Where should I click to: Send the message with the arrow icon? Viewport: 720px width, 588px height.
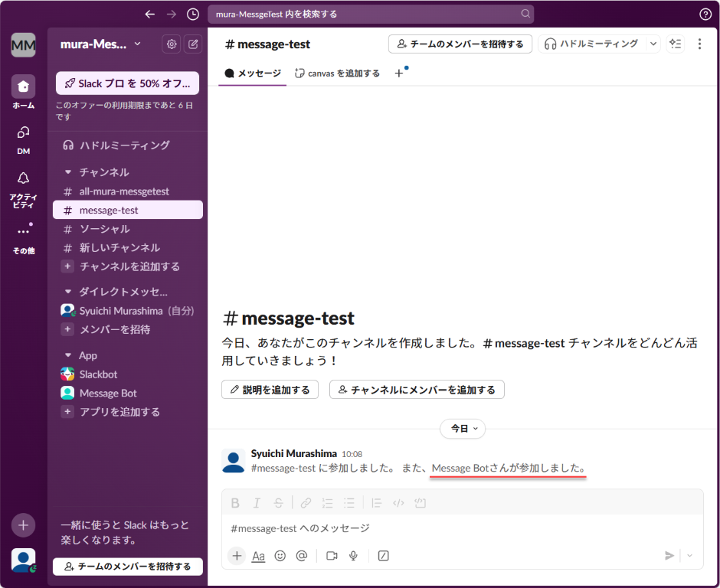click(x=669, y=556)
